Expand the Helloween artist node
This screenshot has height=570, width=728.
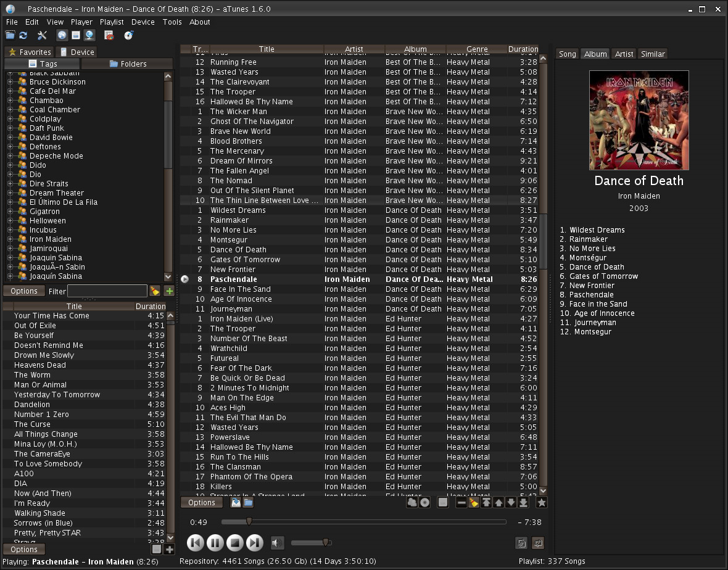[x=10, y=220]
